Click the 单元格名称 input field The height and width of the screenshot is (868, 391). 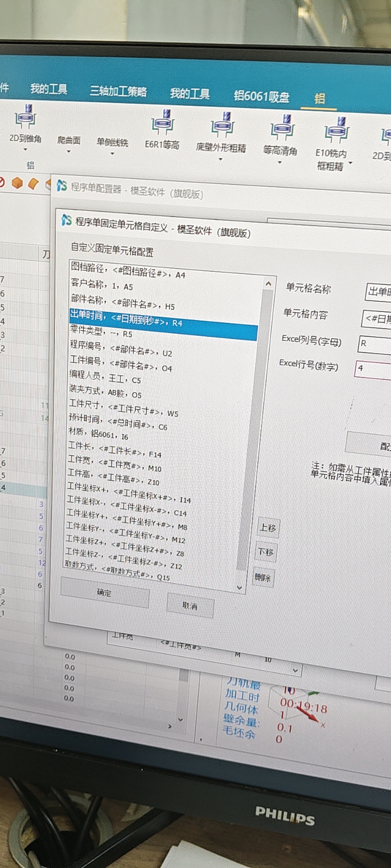click(378, 292)
